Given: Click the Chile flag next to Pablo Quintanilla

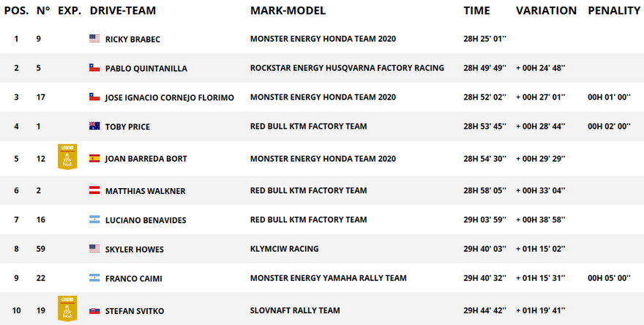Looking at the screenshot, I should (x=94, y=68).
